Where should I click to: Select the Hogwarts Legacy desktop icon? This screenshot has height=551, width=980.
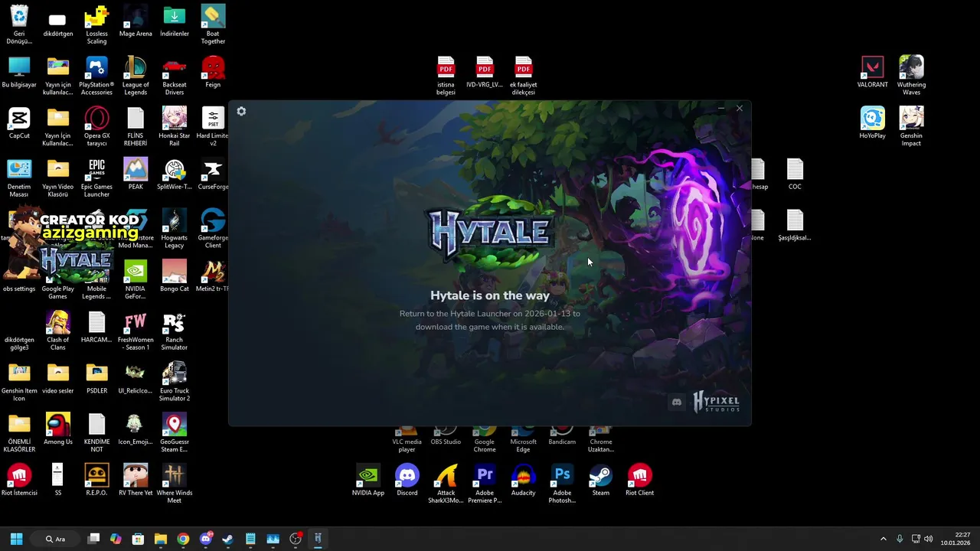[174, 229]
